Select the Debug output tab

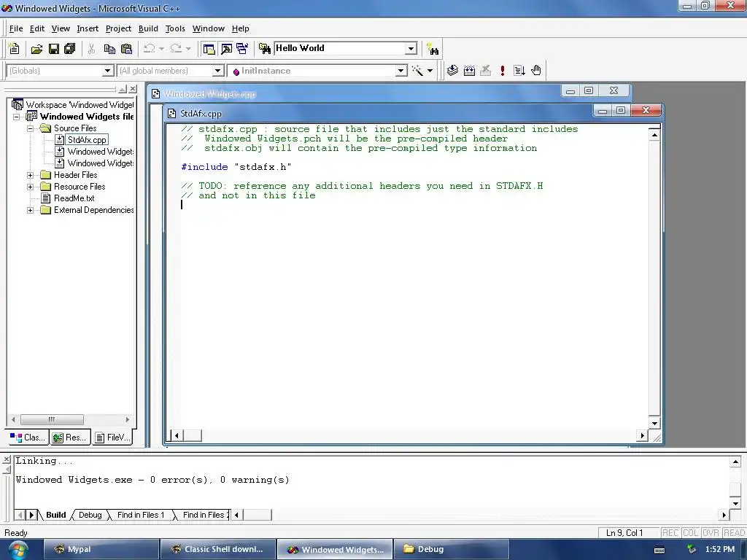click(90, 515)
